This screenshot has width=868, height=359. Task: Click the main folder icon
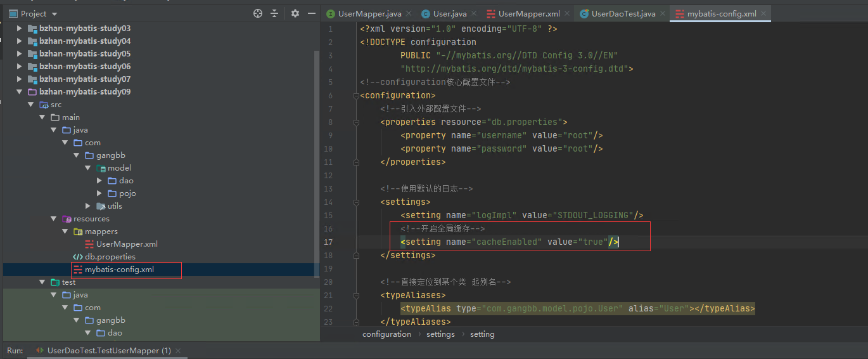point(55,117)
